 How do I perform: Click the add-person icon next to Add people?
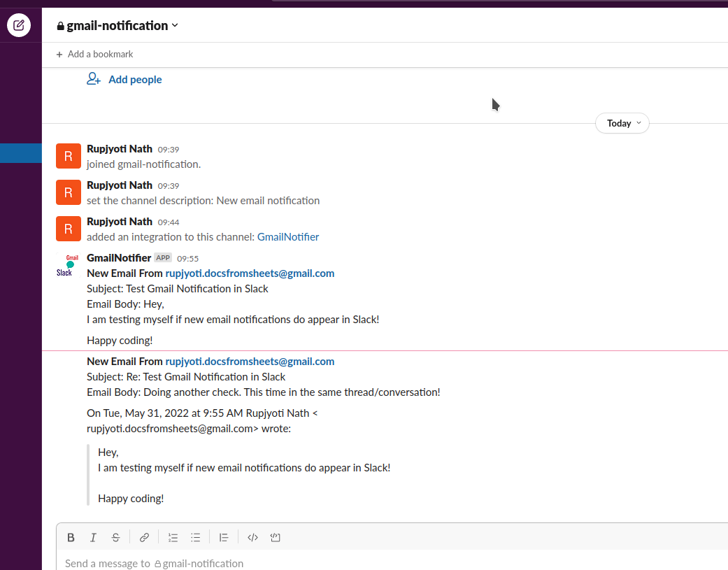click(93, 78)
